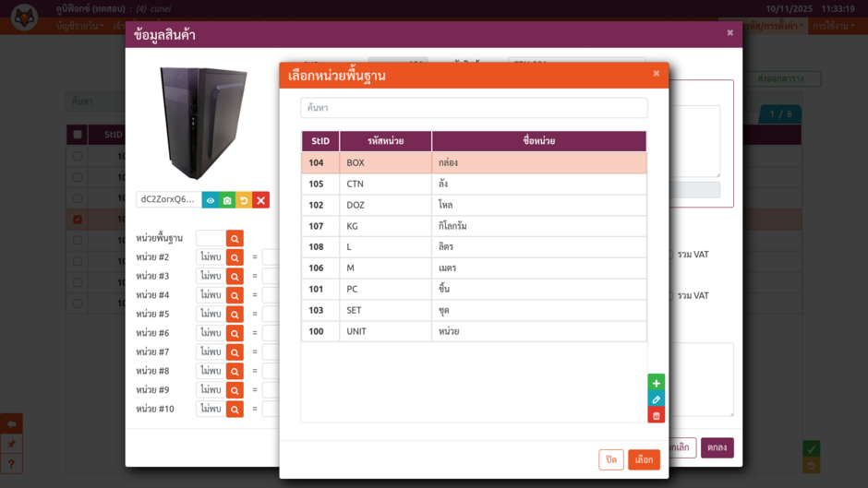
Task: Click the ตกลง confirm button
Action: tap(717, 447)
